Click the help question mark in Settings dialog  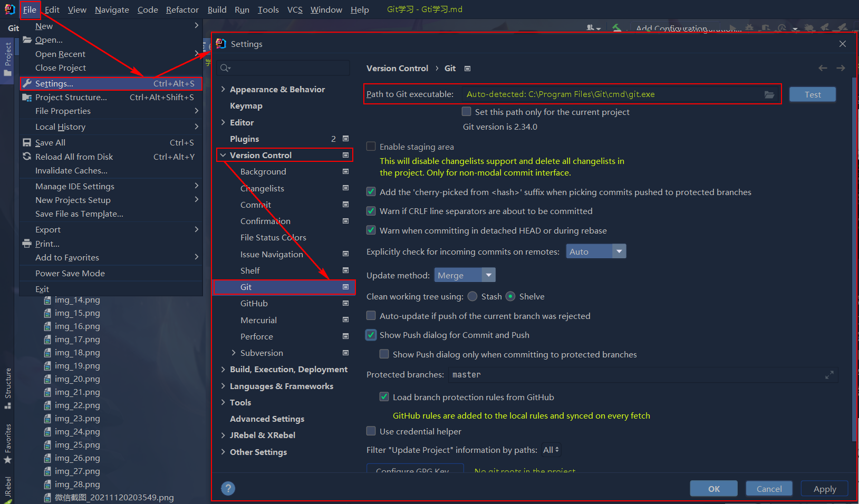(x=228, y=488)
